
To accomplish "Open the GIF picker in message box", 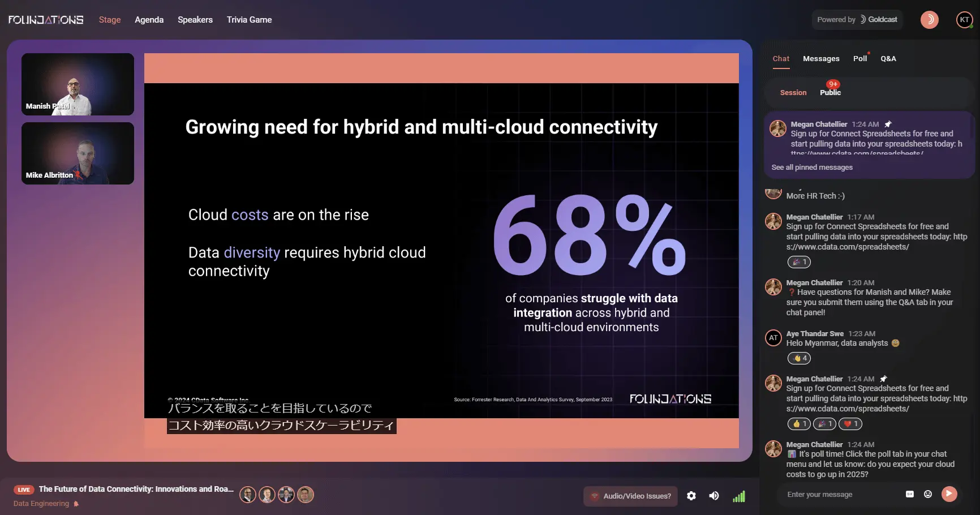I will tap(910, 494).
